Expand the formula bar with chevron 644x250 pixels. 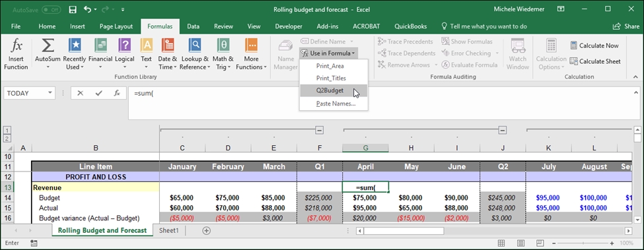(x=636, y=92)
